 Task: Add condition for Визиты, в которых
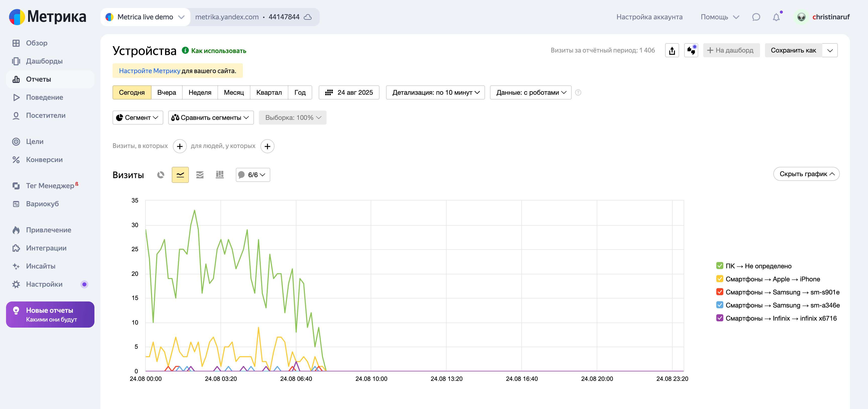click(180, 146)
